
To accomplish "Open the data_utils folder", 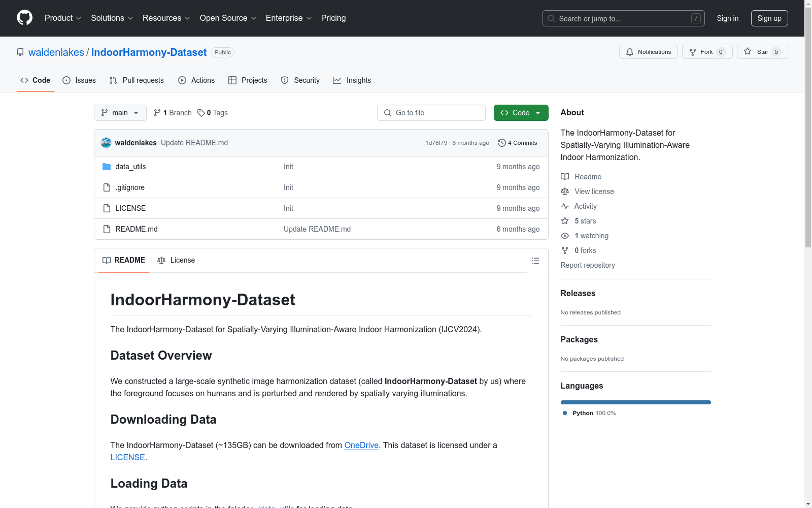I will [x=130, y=167].
